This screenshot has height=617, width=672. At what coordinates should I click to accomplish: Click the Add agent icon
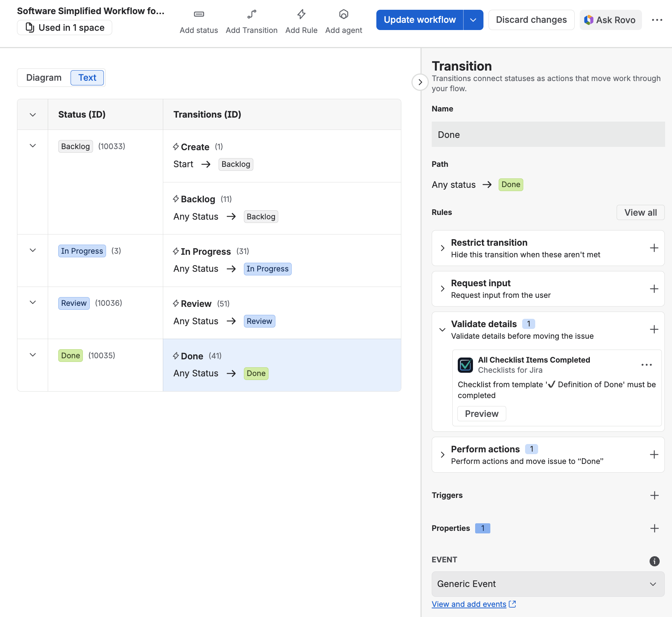pos(343,14)
